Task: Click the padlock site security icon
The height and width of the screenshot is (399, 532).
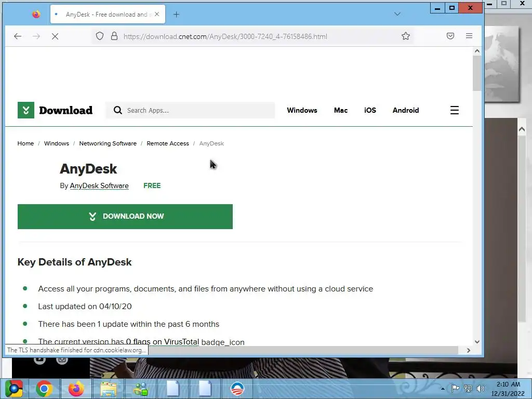Action: tap(114, 36)
